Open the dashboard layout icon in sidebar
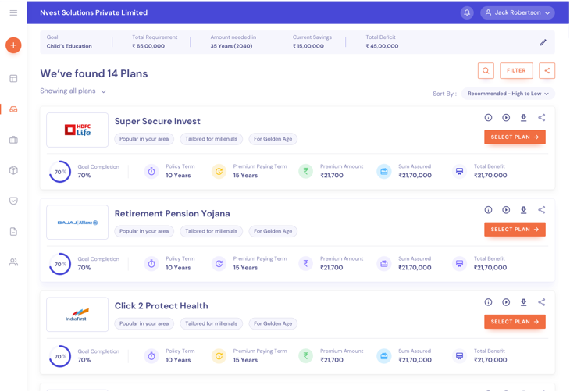570x392 pixels. point(13,78)
